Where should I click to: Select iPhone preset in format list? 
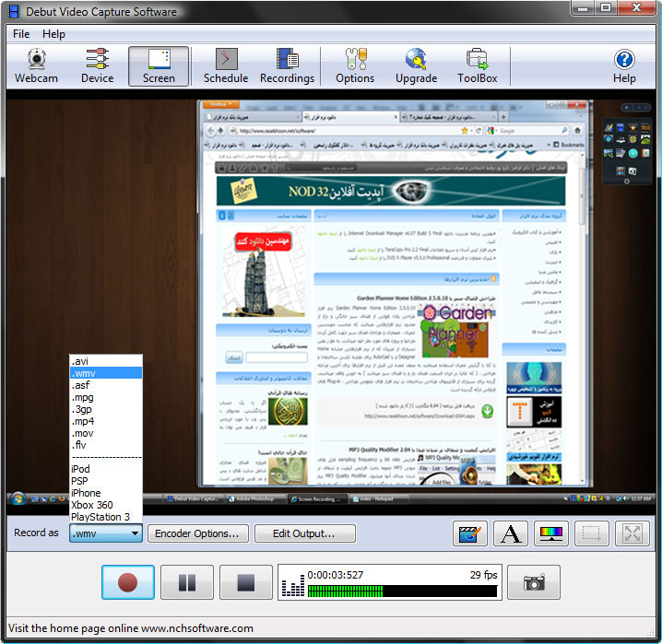click(86, 493)
